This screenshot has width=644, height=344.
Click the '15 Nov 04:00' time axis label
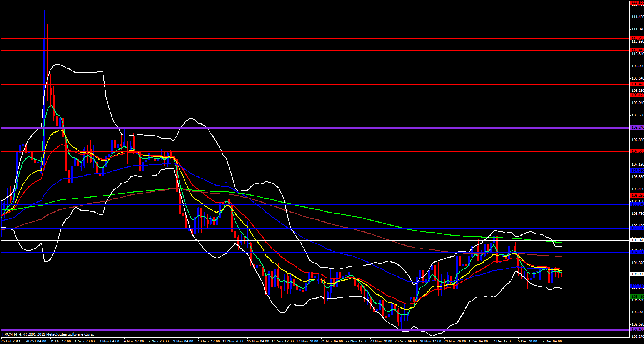tap(258, 341)
